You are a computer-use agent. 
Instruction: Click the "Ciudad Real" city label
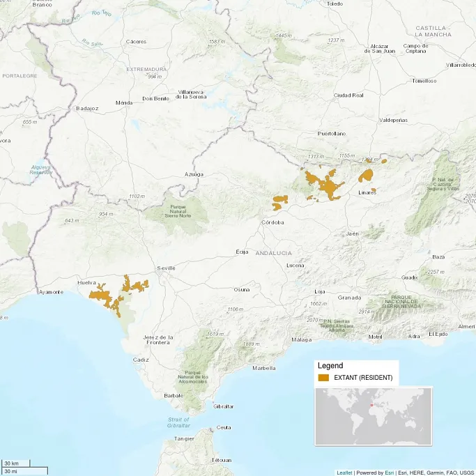pyautogui.click(x=348, y=95)
